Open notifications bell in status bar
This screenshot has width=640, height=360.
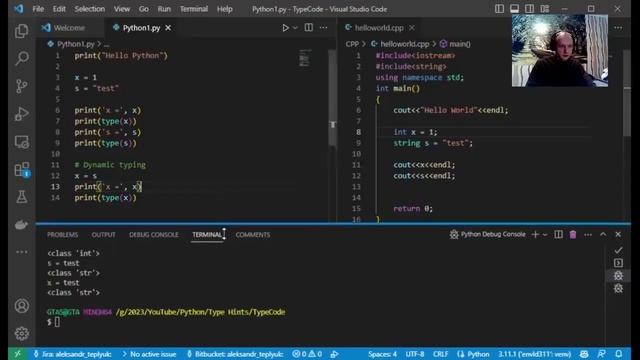(x=619, y=354)
